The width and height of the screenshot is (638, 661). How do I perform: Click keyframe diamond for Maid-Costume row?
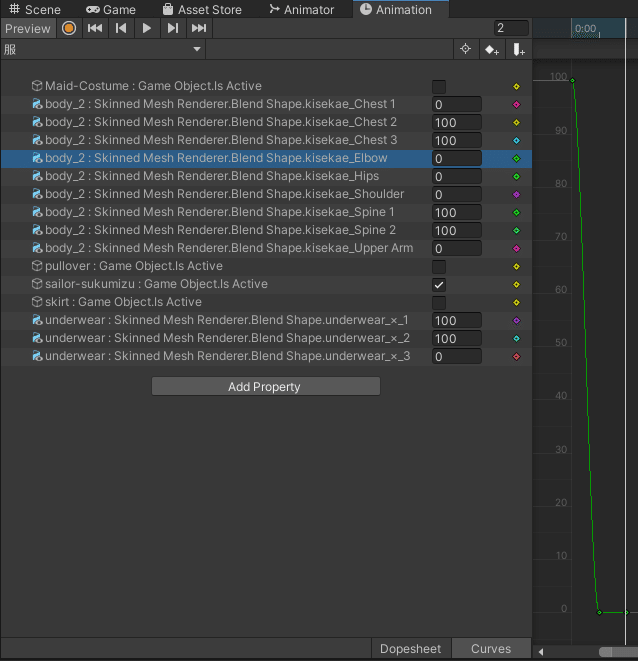coord(516,86)
